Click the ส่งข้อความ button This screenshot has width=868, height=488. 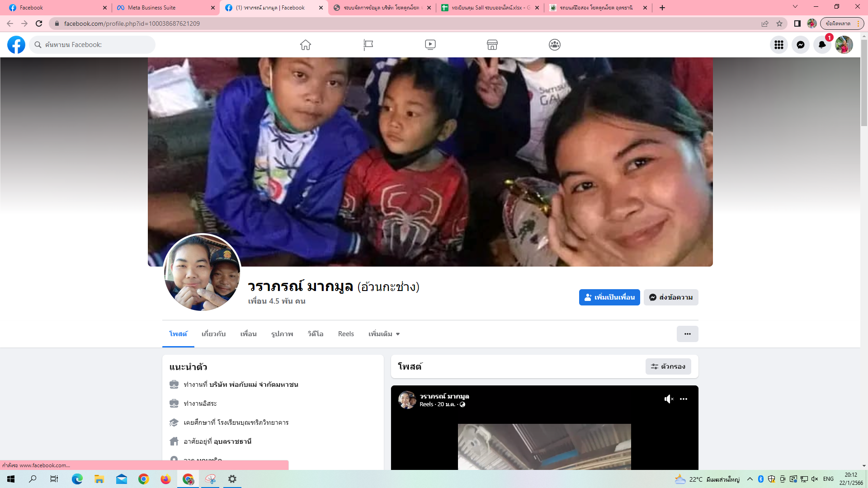click(671, 297)
